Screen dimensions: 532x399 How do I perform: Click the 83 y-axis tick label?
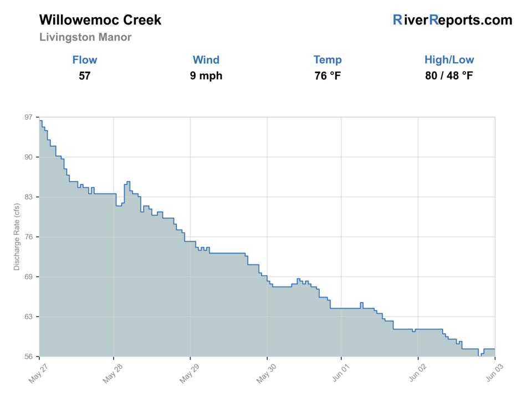tap(28, 197)
